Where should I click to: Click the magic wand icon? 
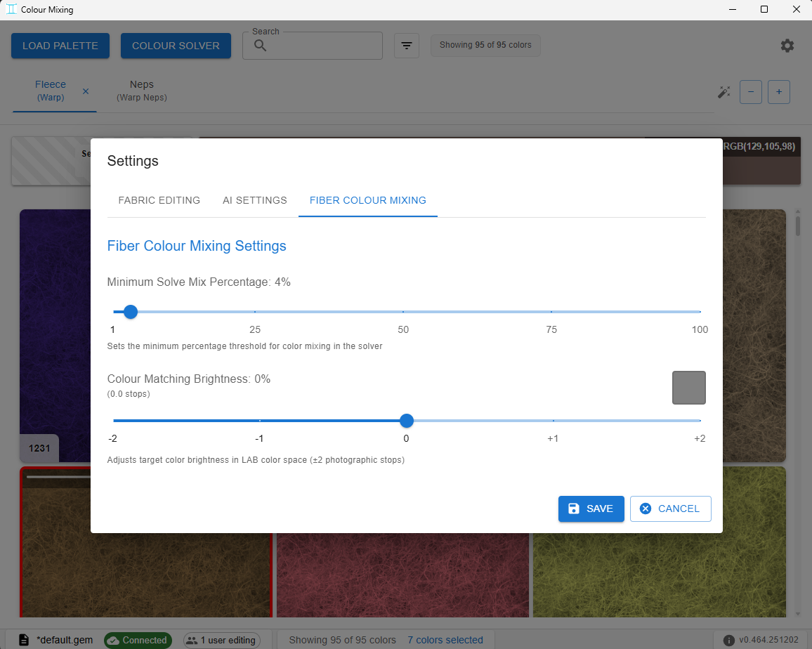tap(724, 92)
